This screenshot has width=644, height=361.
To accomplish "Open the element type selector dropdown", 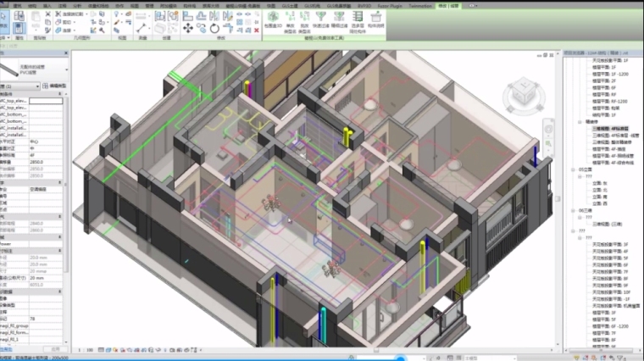I will pyautogui.click(x=65, y=68).
